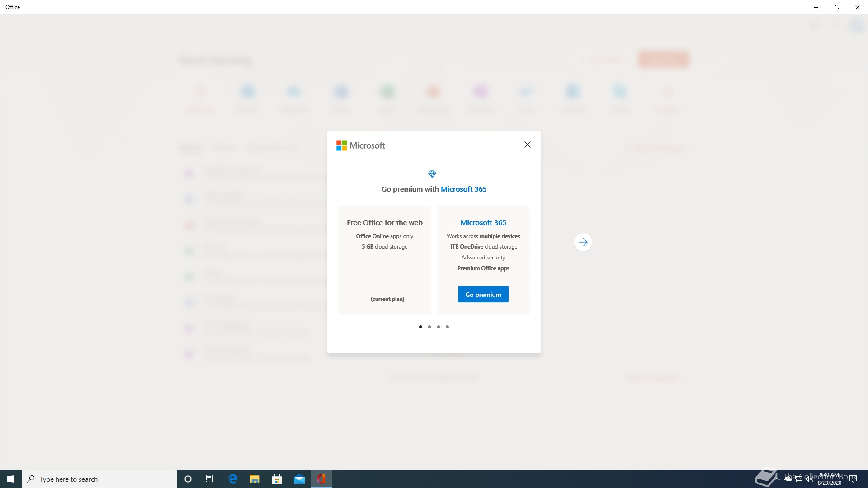Image resolution: width=868 pixels, height=488 pixels.
Task: Click the premium diamond icon
Action: (x=432, y=174)
